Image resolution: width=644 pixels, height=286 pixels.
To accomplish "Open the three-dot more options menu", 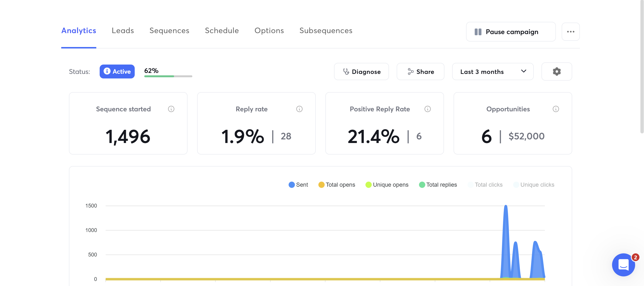I will [571, 32].
